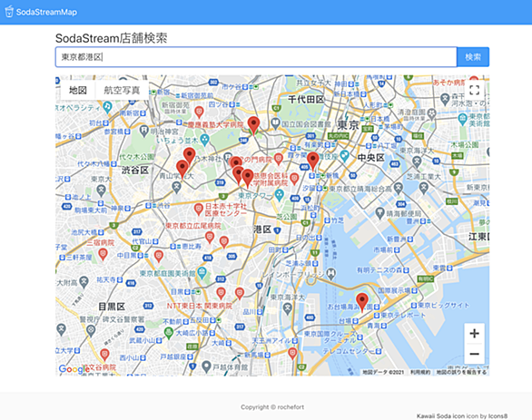Click the 目黒区 ward label on map
The image size is (532, 420).
(x=112, y=307)
